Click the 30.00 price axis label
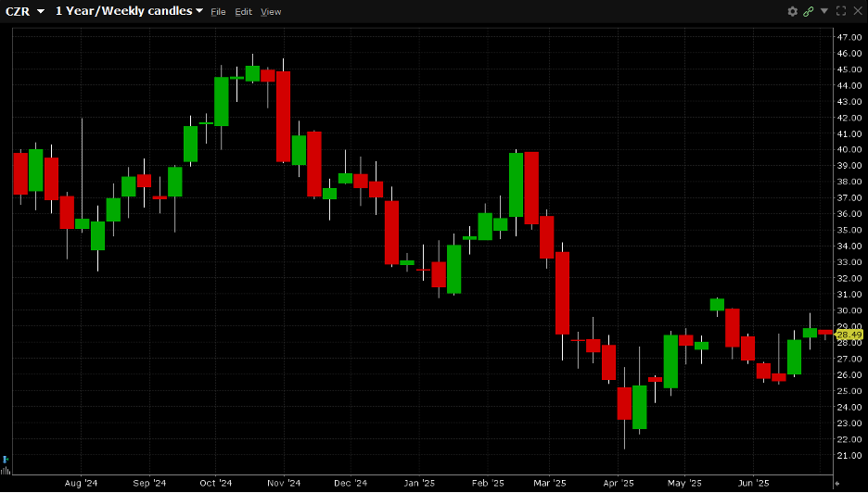 tap(849, 310)
